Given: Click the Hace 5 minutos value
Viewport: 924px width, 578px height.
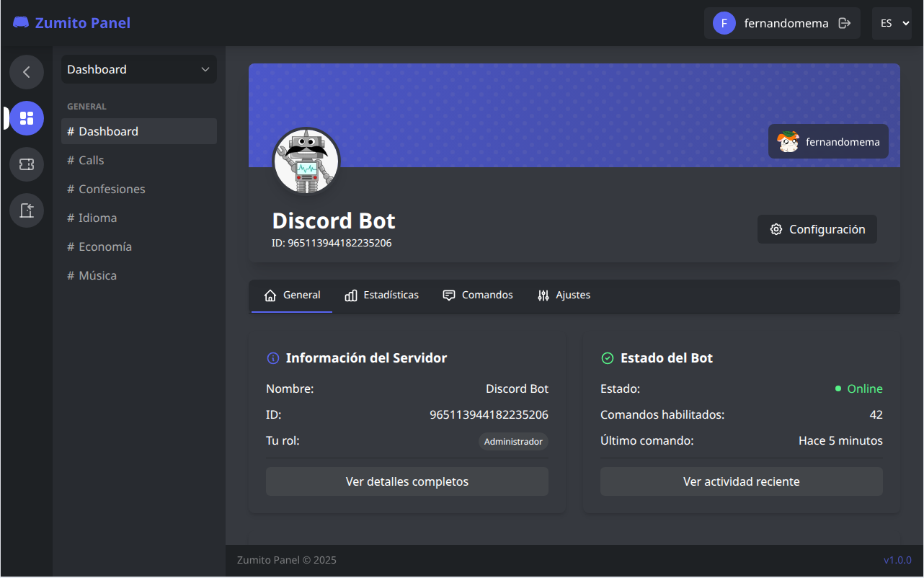Looking at the screenshot, I should pyautogui.click(x=840, y=440).
